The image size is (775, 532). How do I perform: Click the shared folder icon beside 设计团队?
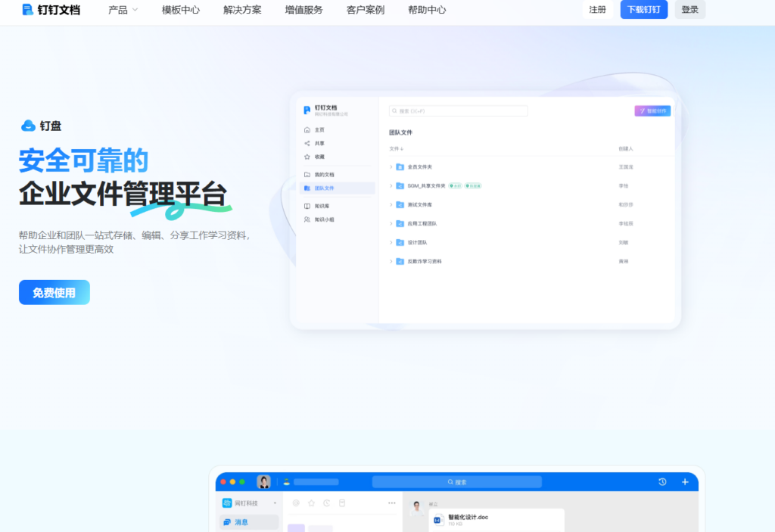coord(399,242)
